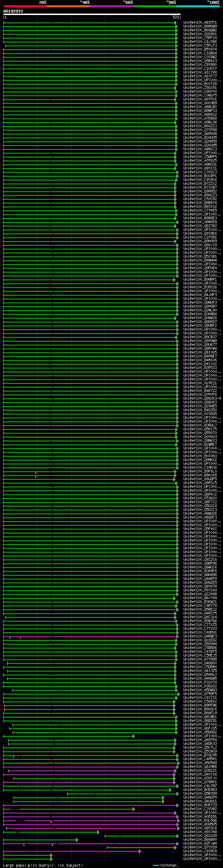Image resolution: width=223 pixels, height=868 pixels.
Task: Select the UniRef100_A9TP01 label
Action: coord(200,99)
